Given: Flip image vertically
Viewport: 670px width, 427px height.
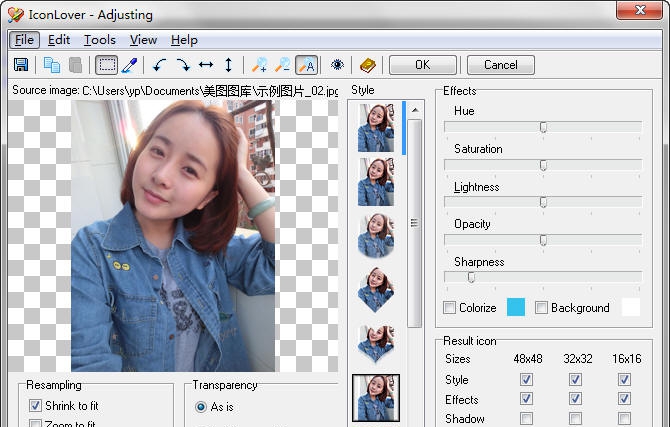Looking at the screenshot, I should (228, 65).
